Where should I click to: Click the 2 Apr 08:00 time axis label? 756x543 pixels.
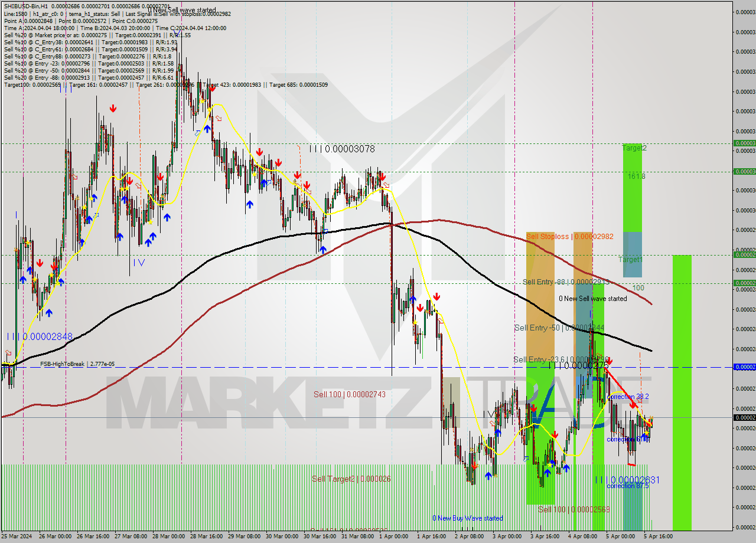[x=470, y=537]
